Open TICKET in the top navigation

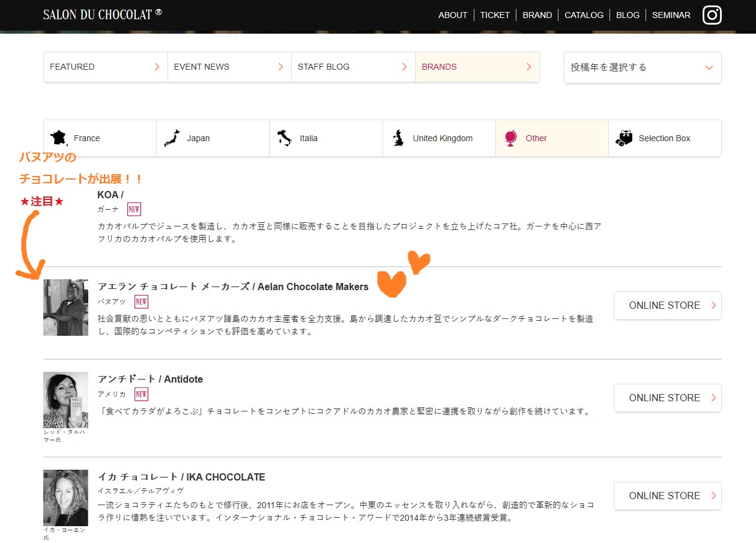tap(495, 15)
